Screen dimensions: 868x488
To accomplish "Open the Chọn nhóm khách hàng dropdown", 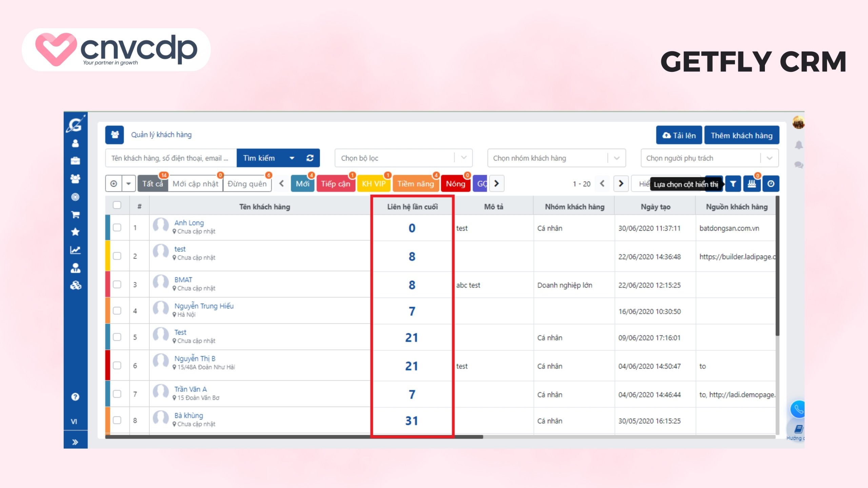I will click(x=617, y=158).
